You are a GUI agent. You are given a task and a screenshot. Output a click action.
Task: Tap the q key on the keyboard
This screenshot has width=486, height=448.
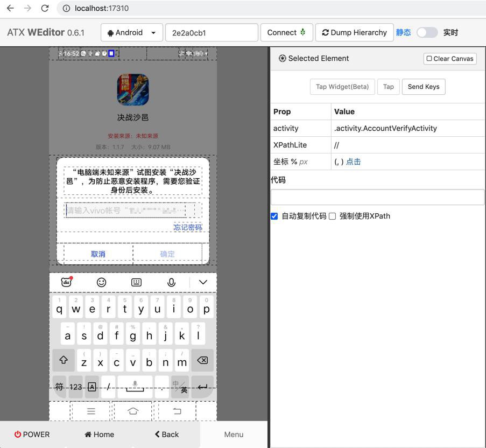click(x=59, y=307)
